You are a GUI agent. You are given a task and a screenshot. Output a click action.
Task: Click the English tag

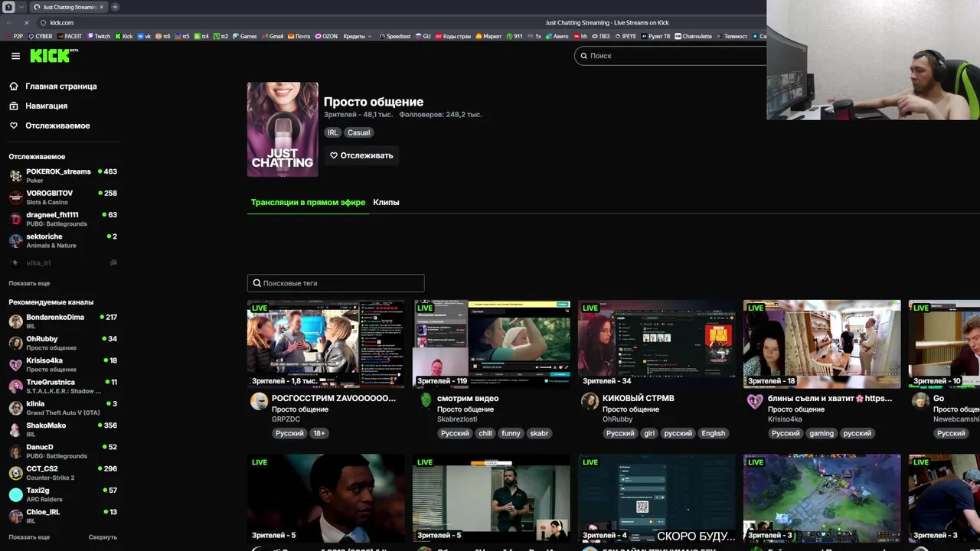713,433
